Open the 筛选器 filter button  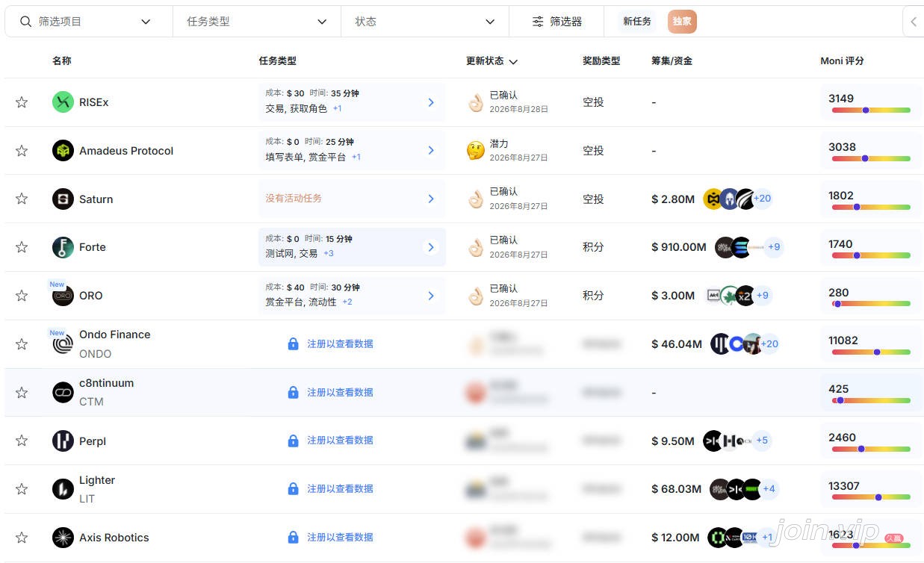pos(556,22)
